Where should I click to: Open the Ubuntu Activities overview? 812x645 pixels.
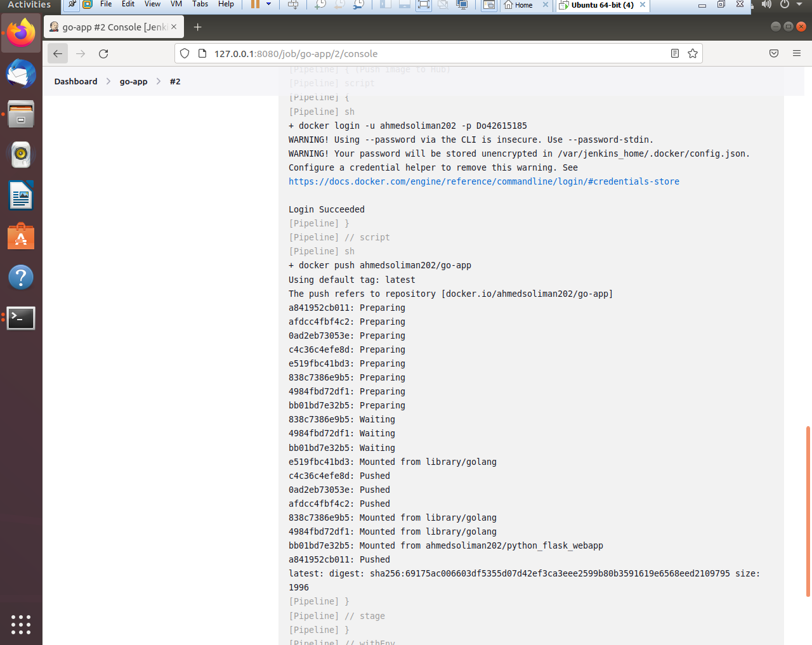pyautogui.click(x=29, y=4)
